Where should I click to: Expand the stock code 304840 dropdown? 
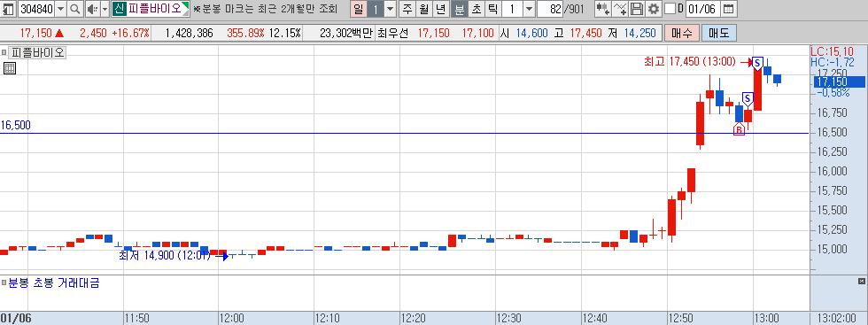[x=61, y=9]
